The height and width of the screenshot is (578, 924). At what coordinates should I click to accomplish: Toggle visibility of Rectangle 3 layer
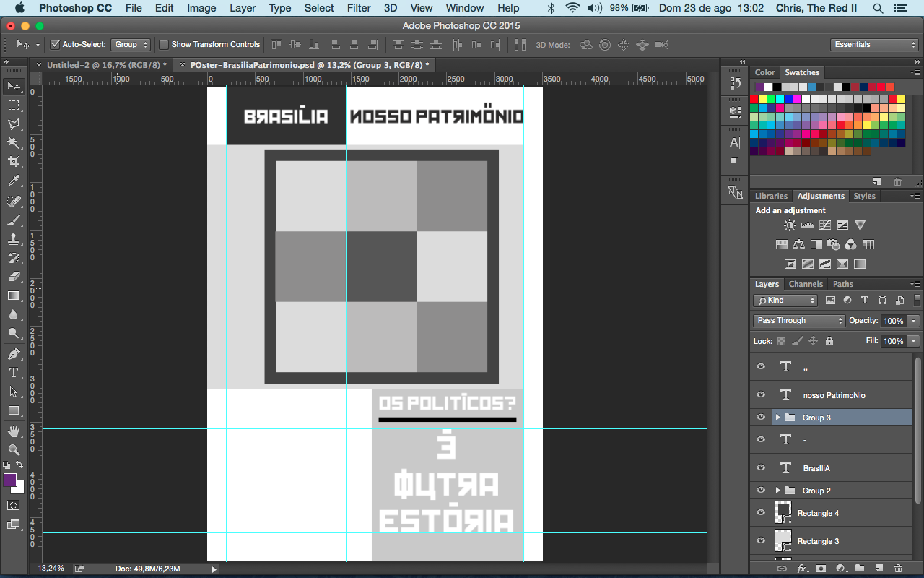point(760,541)
